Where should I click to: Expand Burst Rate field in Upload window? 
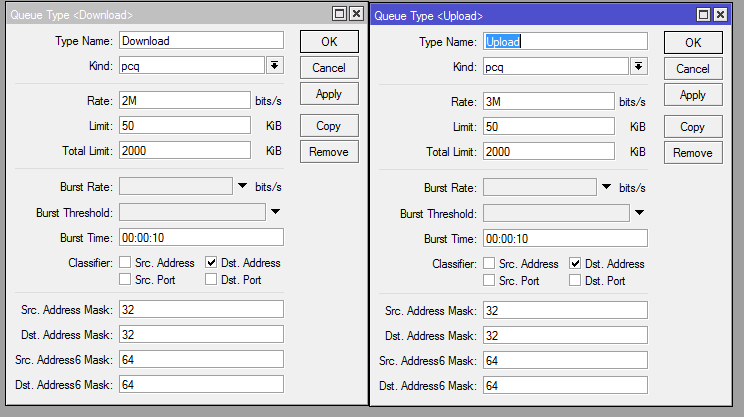[x=606, y=187]
